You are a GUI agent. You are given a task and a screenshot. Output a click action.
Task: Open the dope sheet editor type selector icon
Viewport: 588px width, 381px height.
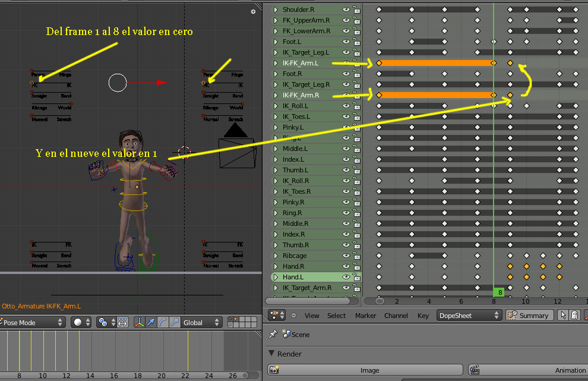pyautogui.click(x=277, y=315)
